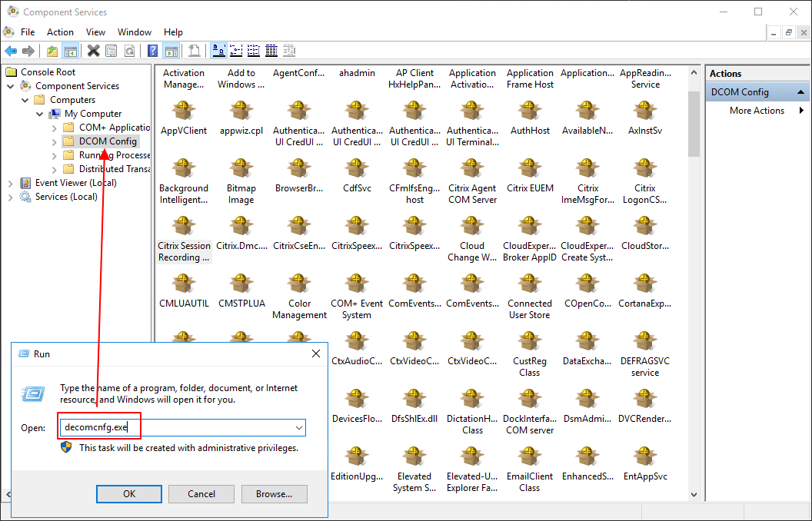Collapse the My Computer tree node
Screen dimensions: 812x521
[x=40, y=114]
